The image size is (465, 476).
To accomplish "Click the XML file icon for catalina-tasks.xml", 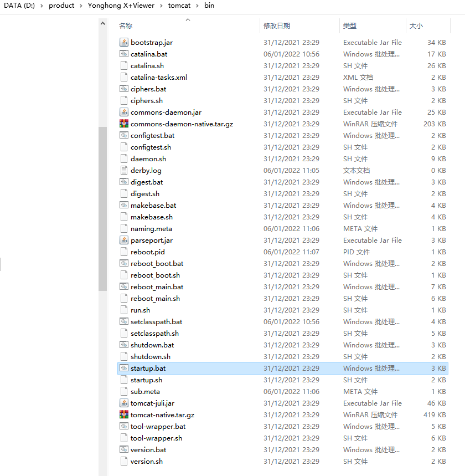I will click(x=125, y=77).
